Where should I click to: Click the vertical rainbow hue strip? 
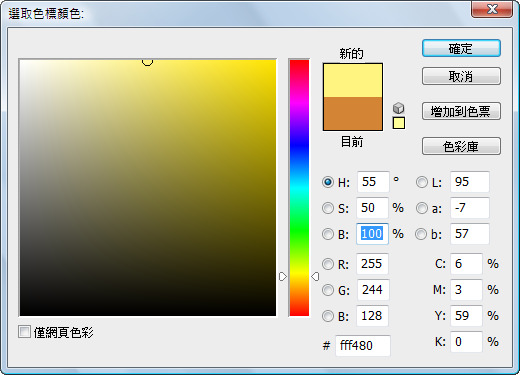pyautogui.click(x=299, y=188)
